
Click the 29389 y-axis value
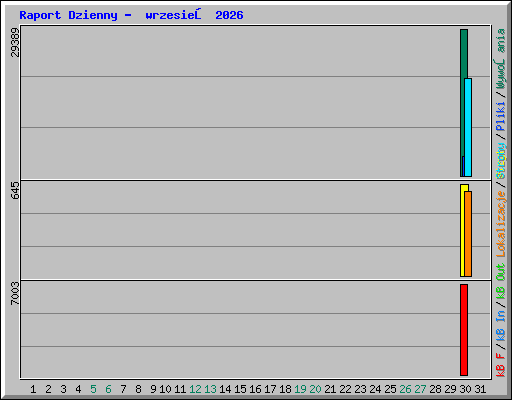click(x=15, y=42)
